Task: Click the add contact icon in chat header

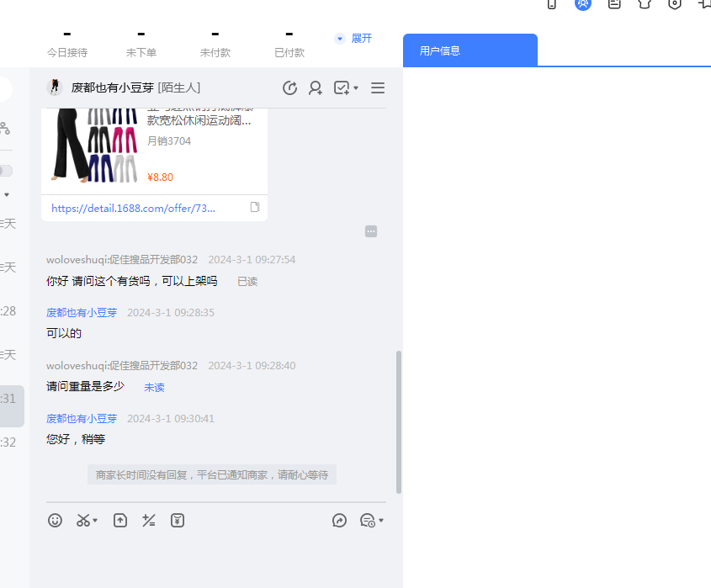Action: click(316, 88)
